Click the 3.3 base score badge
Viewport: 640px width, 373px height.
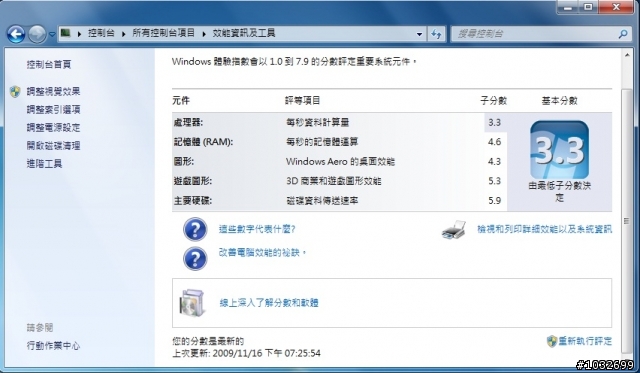(559, 149)
